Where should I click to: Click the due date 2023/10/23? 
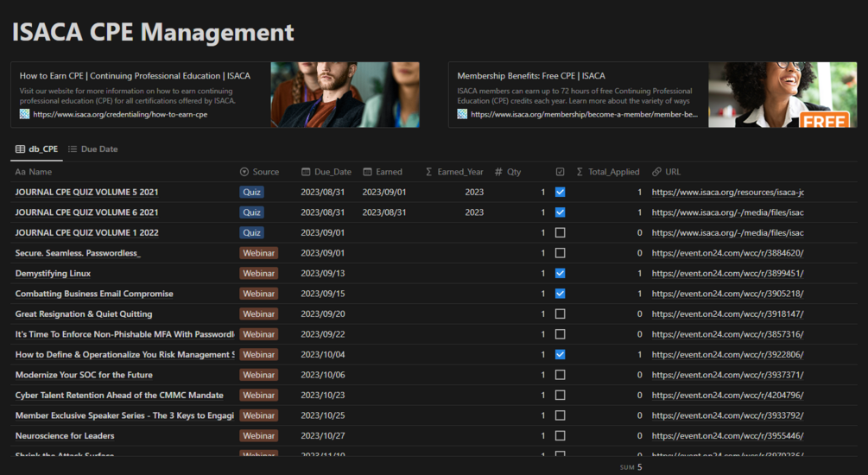tap(323, 395)
